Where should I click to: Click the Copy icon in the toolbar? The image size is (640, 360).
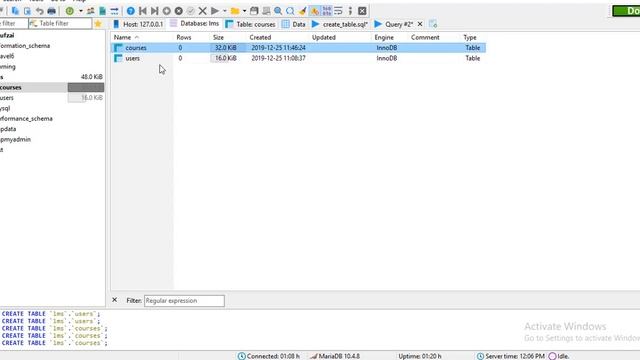click(15, 11)
